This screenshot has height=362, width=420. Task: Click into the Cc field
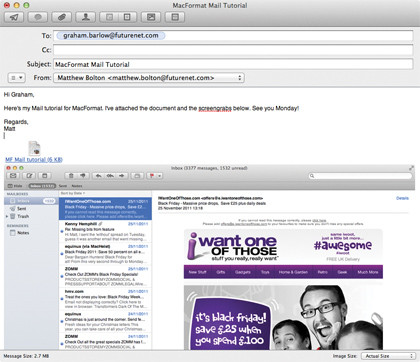pyautogui.click(x=233, y=50)
